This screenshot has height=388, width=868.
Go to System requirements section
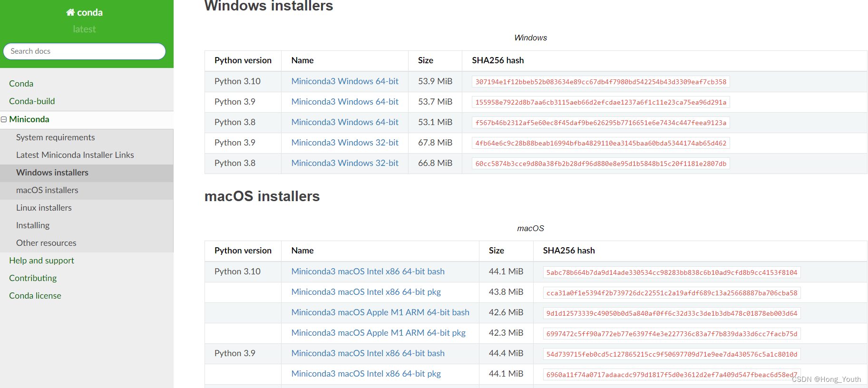tap(56, 137)
